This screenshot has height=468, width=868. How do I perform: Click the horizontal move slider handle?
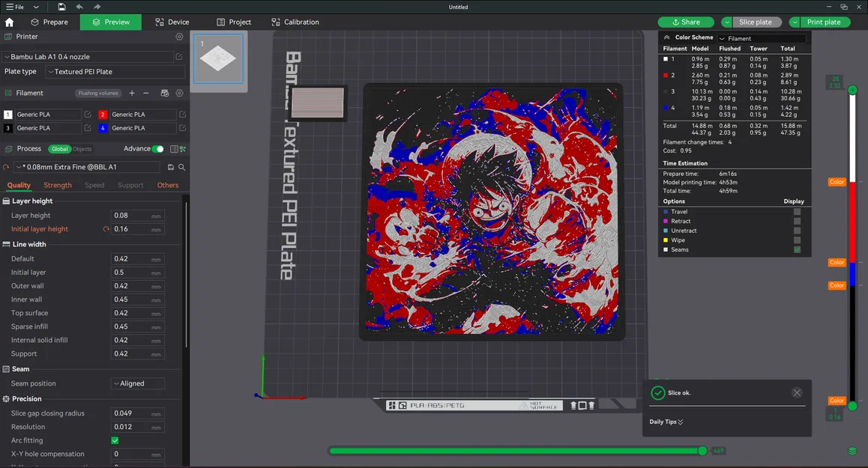tap(702, 451)
